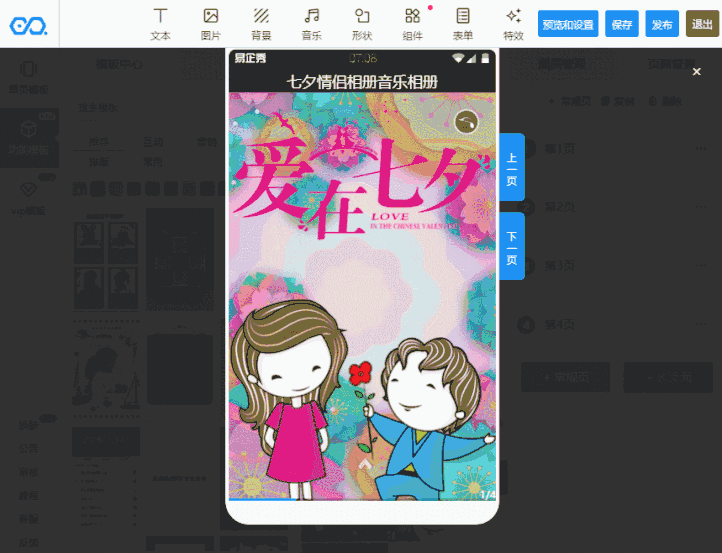The width and height of the screenshot is (722, 553).
Task: Select the 互动 template tab
Action: 153,142
